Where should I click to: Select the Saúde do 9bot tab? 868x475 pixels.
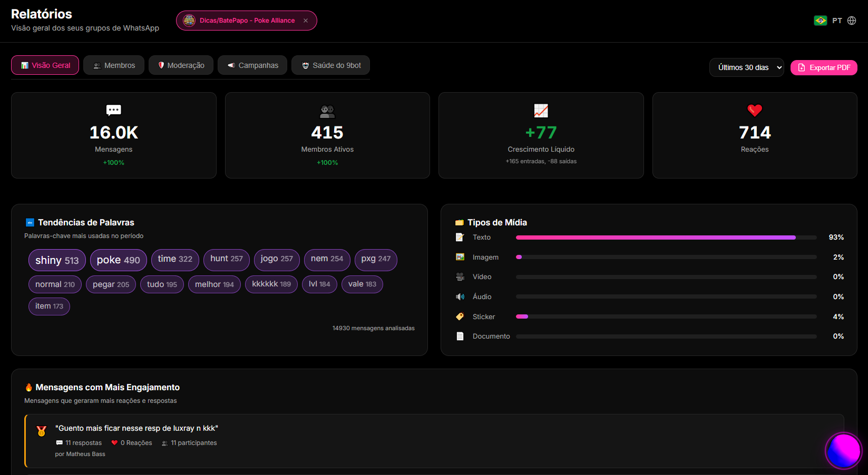(x=331, y=65)
